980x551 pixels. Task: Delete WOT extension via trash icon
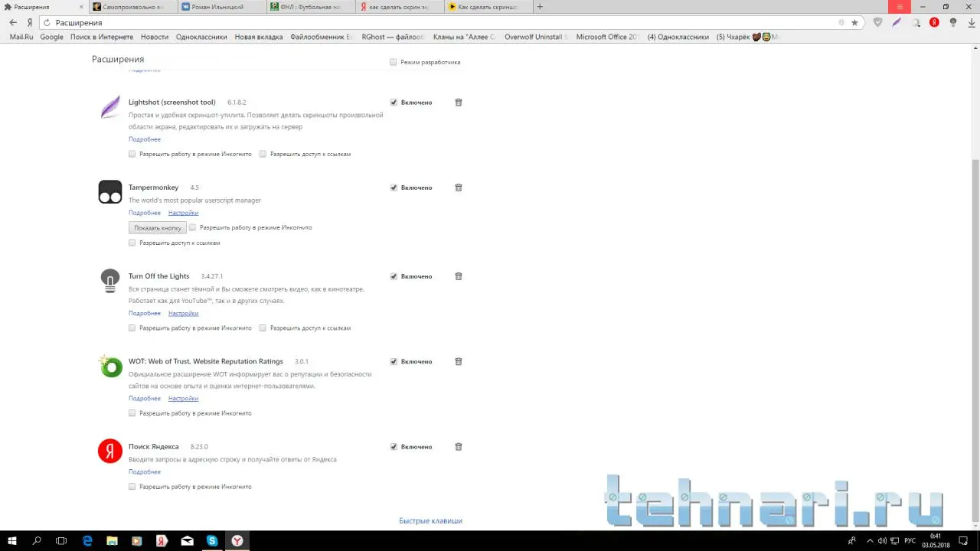[459, 361]
